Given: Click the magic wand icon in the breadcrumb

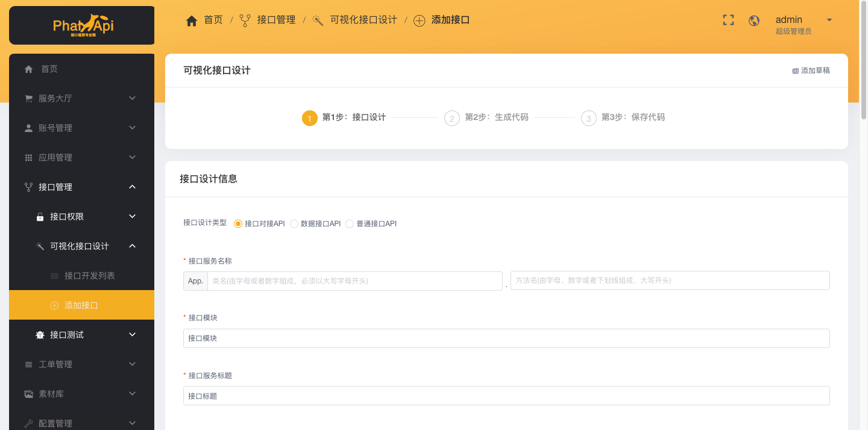Looking at the screenshot, I should [x=318, y=21].
